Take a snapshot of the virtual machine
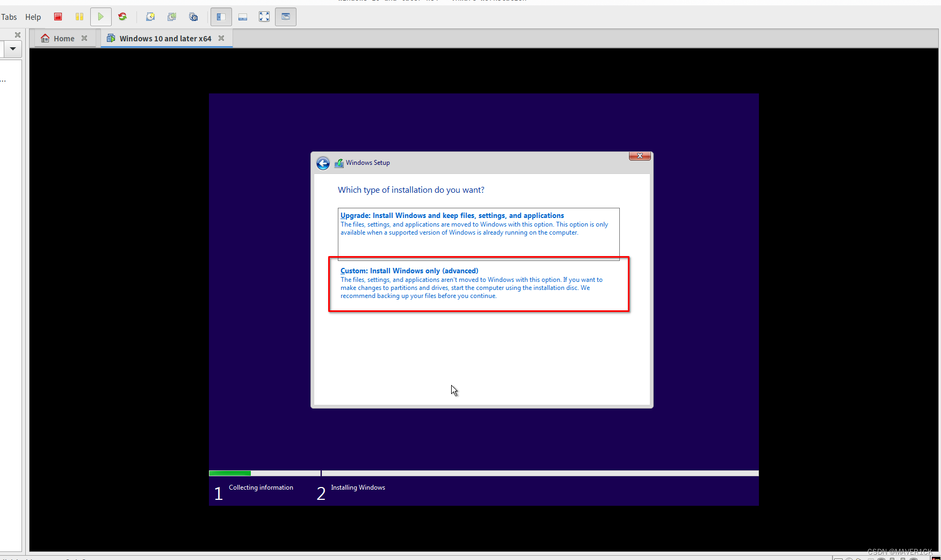 pos(150,17)
